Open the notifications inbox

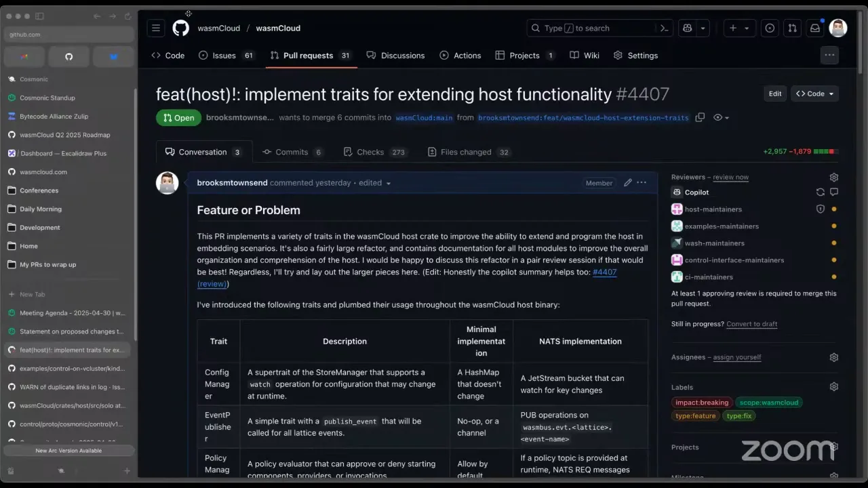pyautogui.click(x=815, y=28)
